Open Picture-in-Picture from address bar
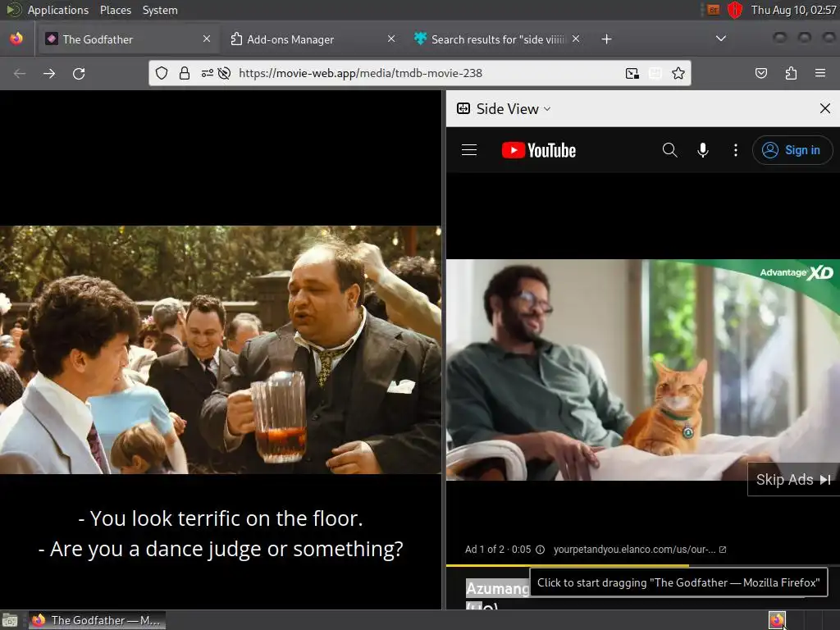 point(632,73)
